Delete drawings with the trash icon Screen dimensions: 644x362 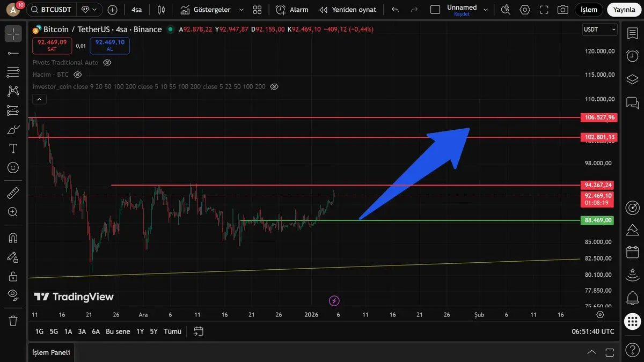13,321
